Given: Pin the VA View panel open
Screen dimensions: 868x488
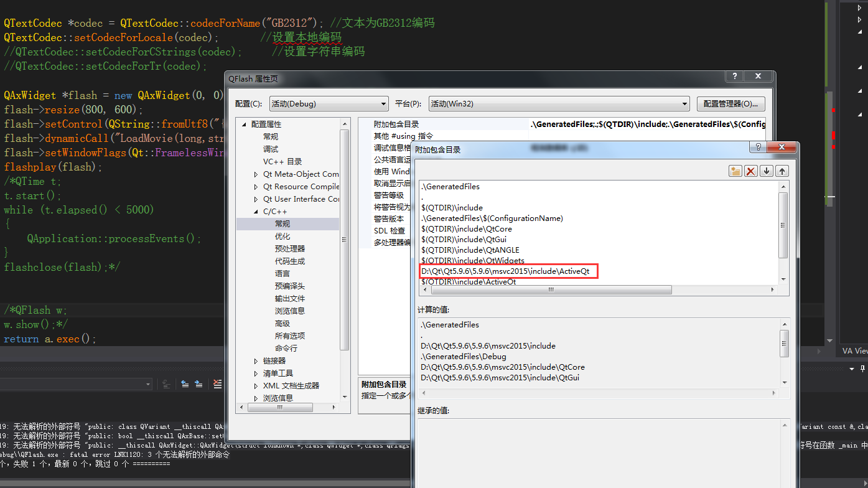Looking at the screenshot, I should point(862,368).
